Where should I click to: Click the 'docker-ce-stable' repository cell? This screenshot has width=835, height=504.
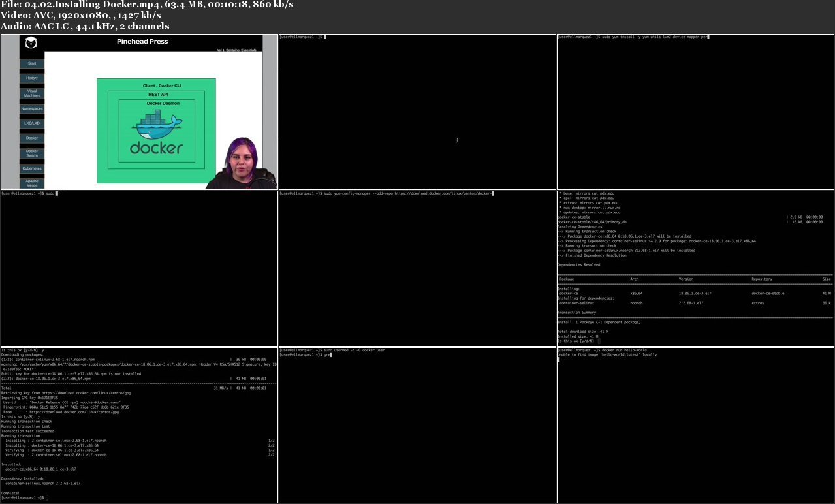(768, 294)
